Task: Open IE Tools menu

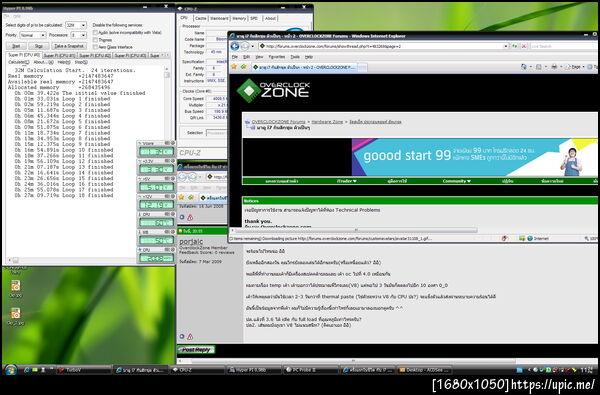Action: [x=295, y=57]
